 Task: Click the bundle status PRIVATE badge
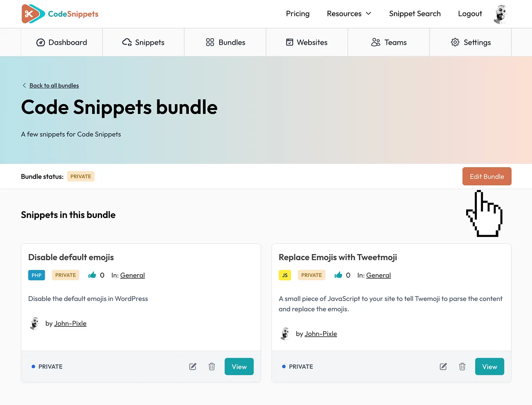point(80,176)
